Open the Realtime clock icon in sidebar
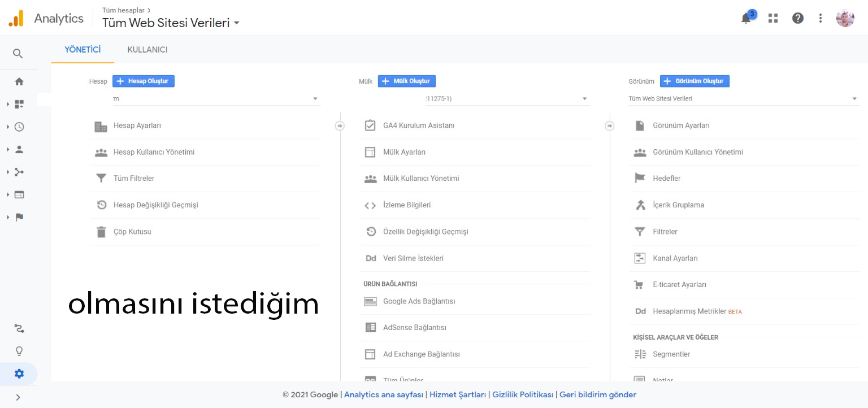This screenshot has width=868, height=408. [19, 127]
